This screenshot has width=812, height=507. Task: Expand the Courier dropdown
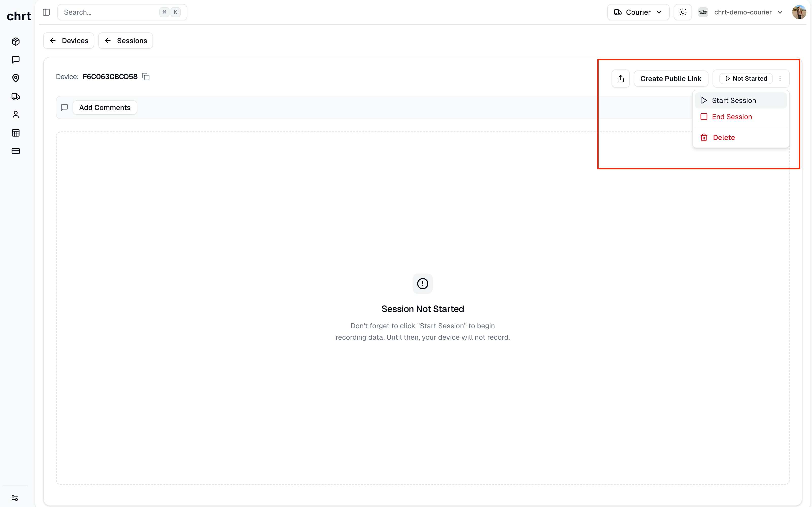[638, 12]
